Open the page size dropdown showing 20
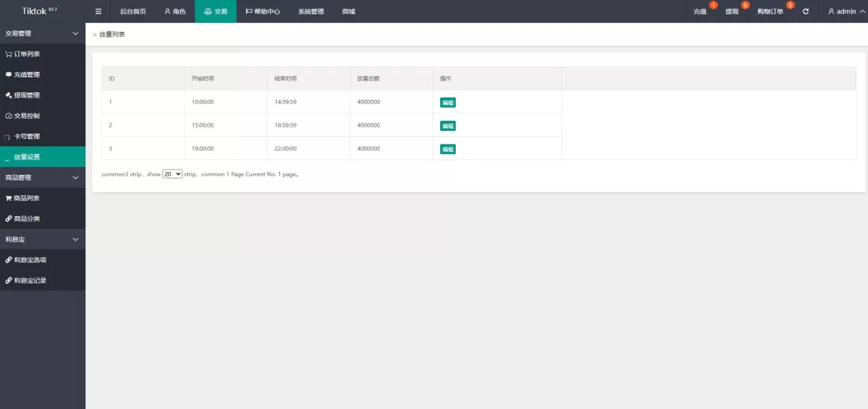 click(172, 174)
